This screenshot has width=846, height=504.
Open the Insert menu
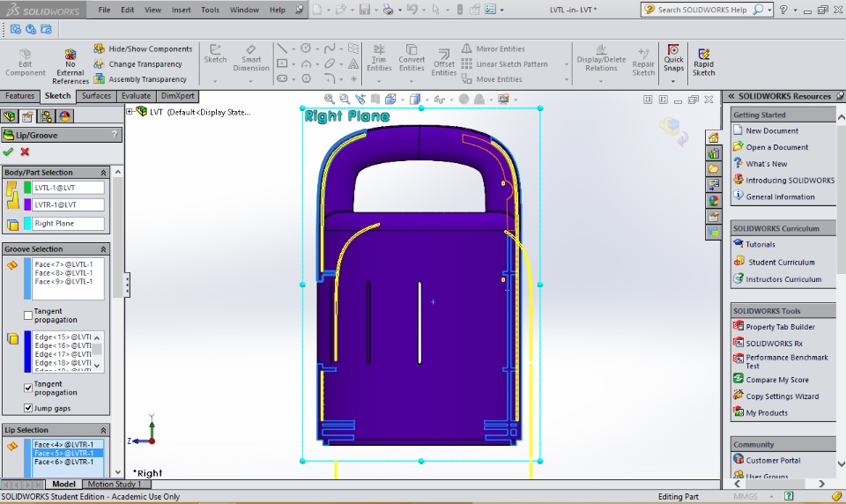[181, 10]
